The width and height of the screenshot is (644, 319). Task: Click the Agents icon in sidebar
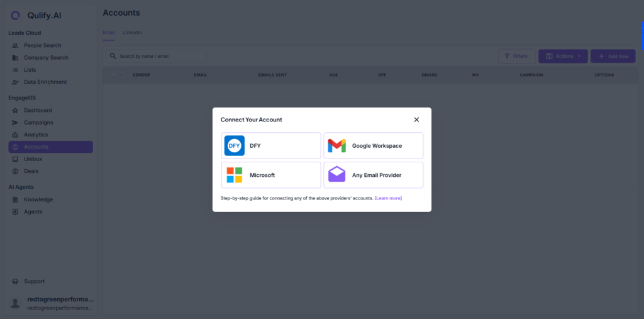pyautogui.click(x=15, y=211)
